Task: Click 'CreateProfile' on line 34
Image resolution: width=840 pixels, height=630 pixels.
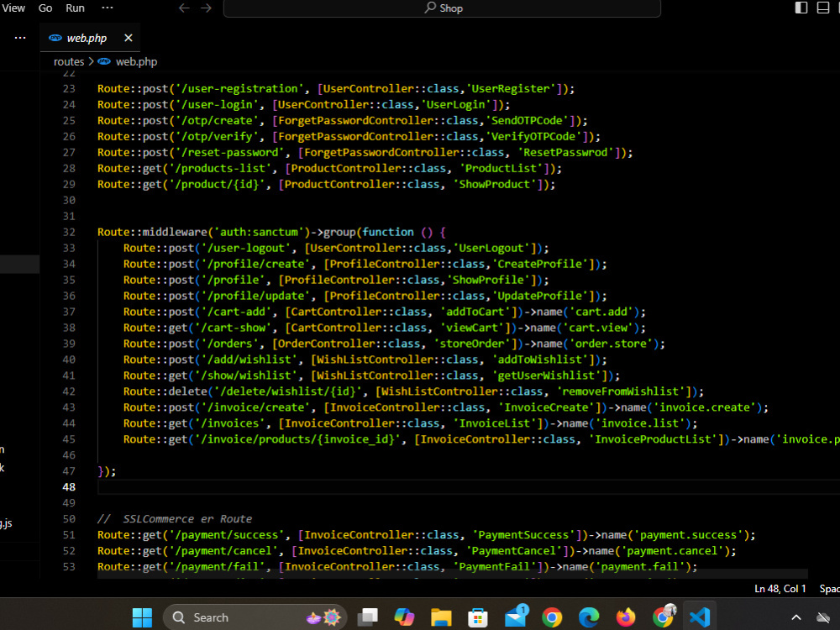Action: tap(540, 264)
